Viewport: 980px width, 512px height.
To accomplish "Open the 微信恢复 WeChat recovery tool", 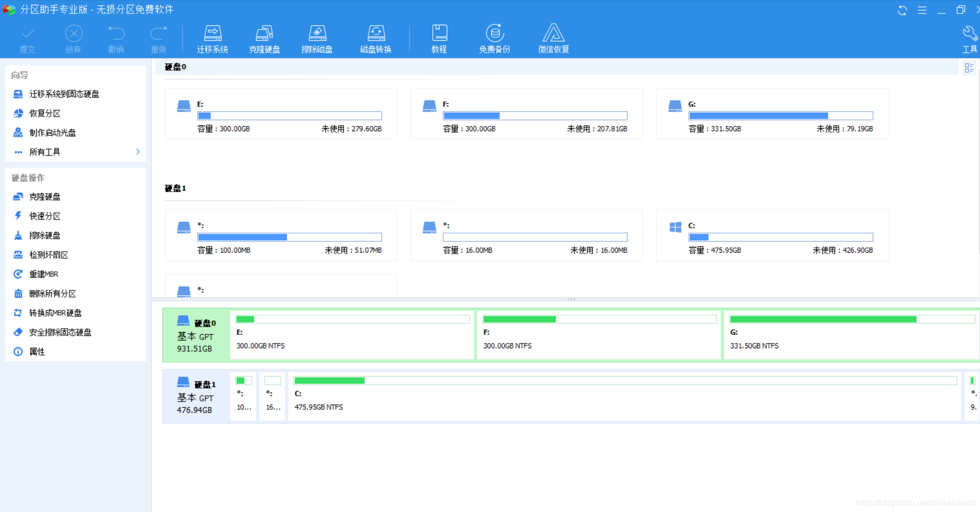I will (x=553, y=39).
